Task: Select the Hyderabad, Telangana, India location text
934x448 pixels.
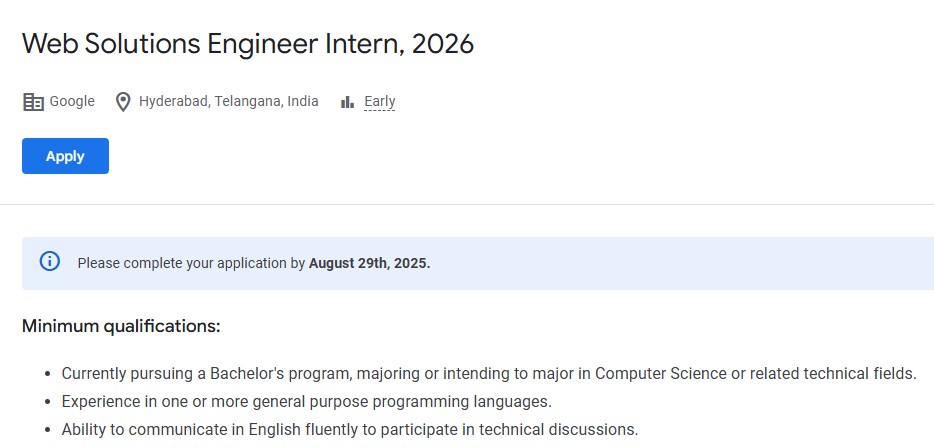Action: tap(228, 101)
